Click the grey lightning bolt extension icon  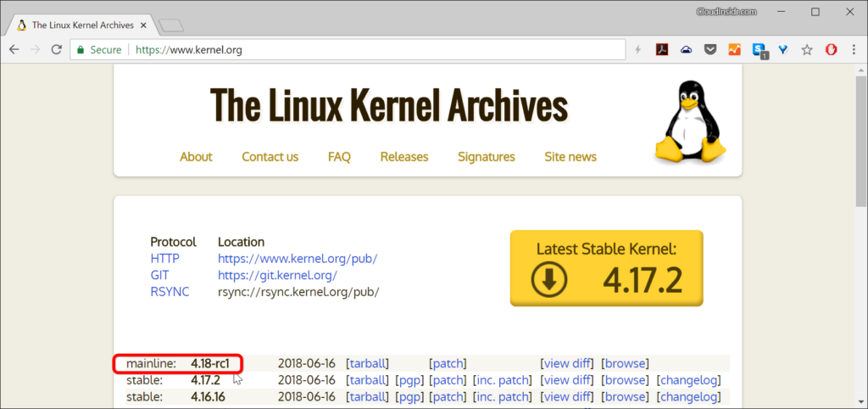click(637, 50)
